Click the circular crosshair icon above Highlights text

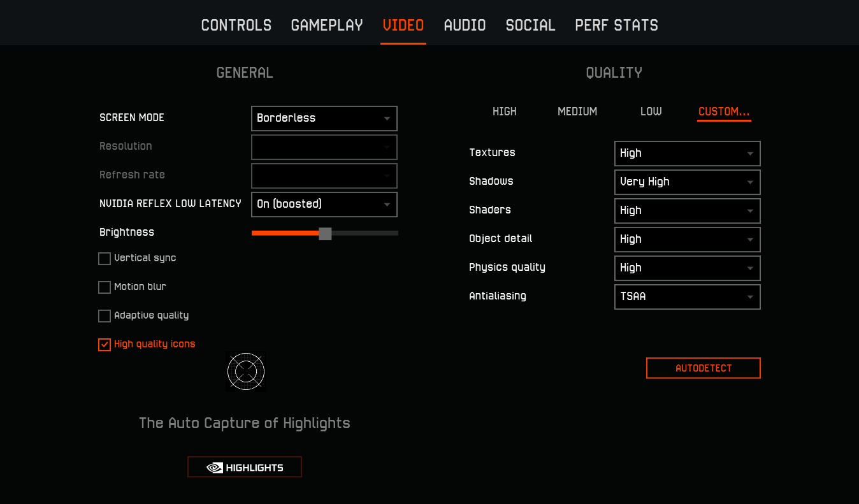pos(246,371)
